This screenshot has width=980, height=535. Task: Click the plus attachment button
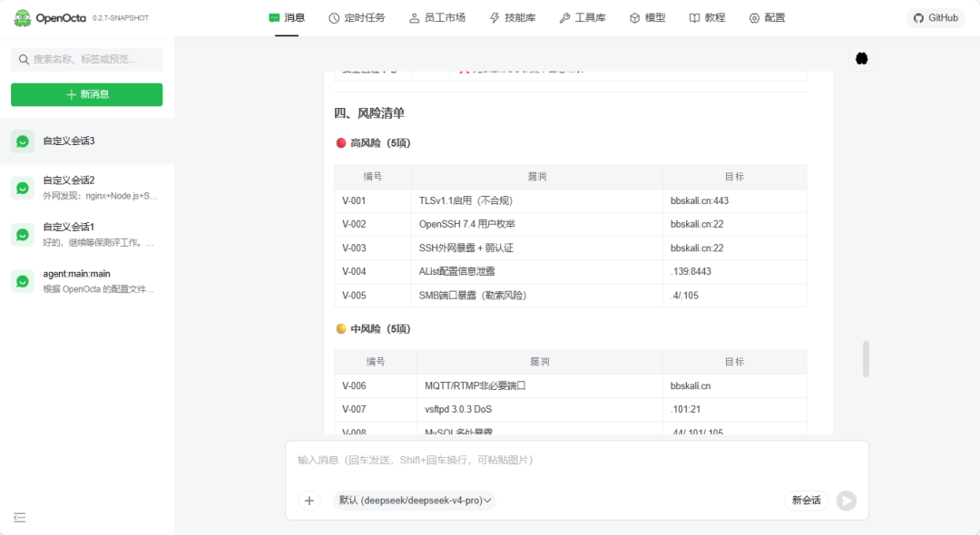click(309, 501)
